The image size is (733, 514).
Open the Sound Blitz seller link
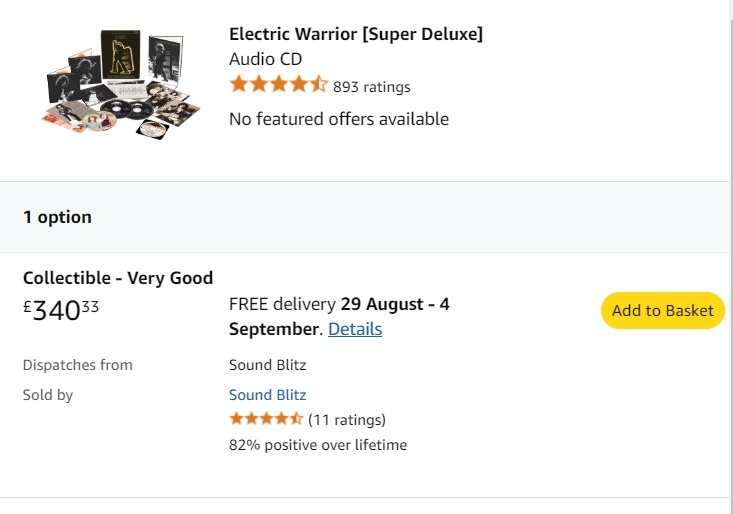[267, 395]
